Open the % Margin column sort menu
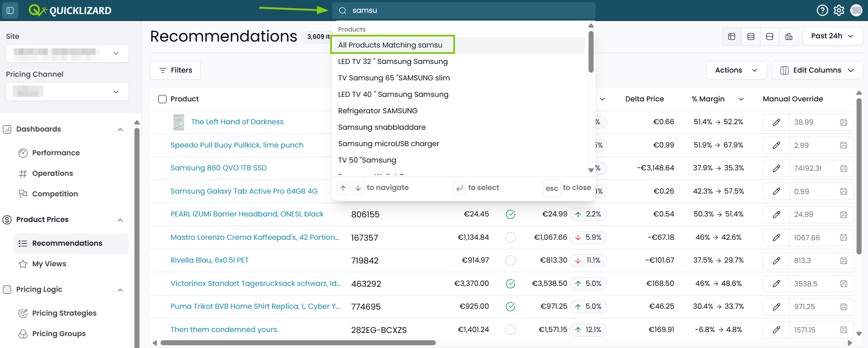 [741, 99]
